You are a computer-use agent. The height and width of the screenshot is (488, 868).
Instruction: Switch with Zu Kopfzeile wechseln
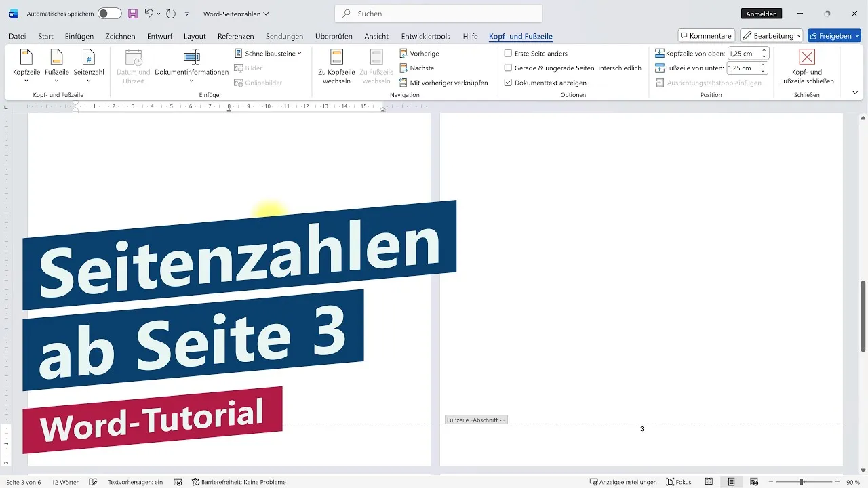pos(336,66)
